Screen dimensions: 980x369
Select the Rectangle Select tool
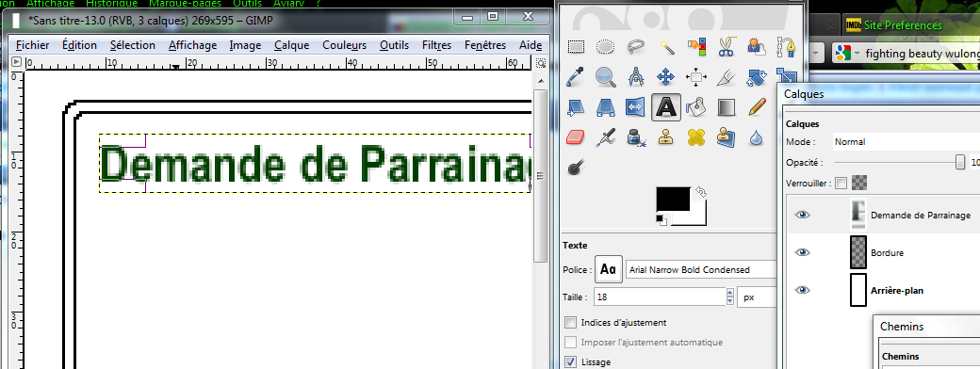click(576, 47)
